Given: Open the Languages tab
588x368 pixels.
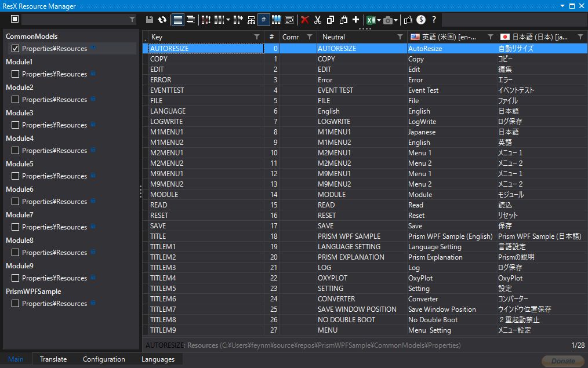Looking at the screenshot, I should click(158, 359).
